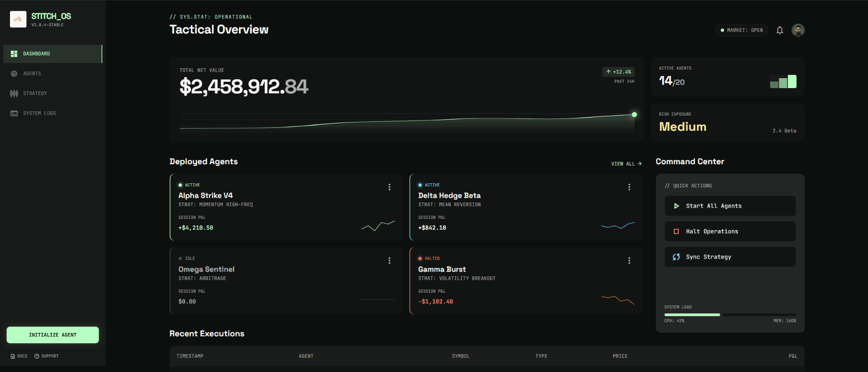This screenshot has width=868, height=372.
Task: Open the user profile avatar
Action: point(798,30)
